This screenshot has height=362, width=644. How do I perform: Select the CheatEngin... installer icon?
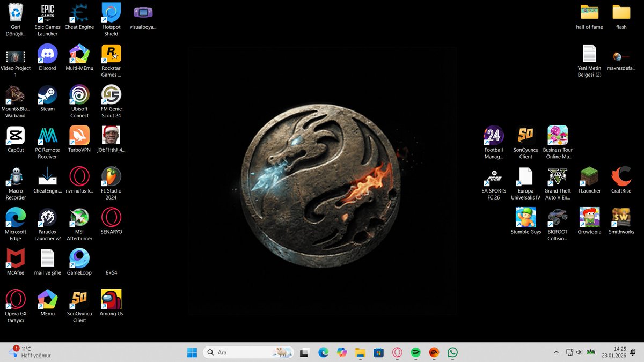tap(47, 180)
